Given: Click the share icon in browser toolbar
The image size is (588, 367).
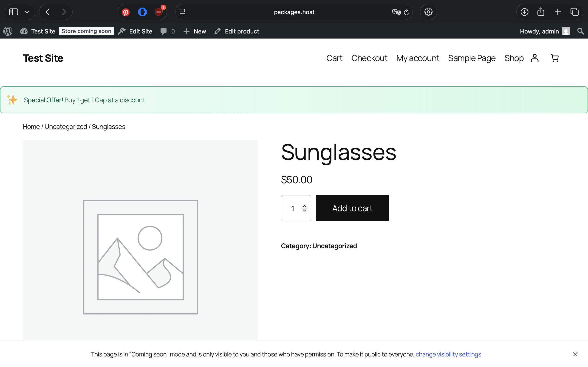Looking at the screenshot, I should pyautogui.click(x=541, y=12).
